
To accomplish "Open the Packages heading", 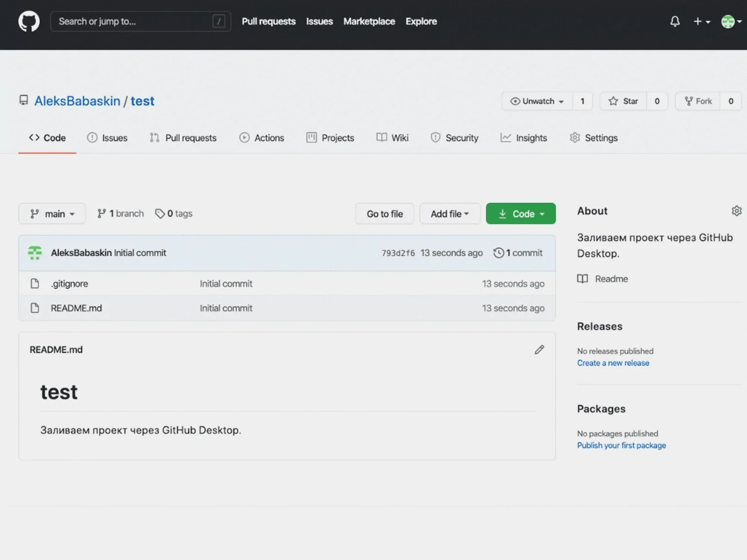I will click(x=601, y=409).
